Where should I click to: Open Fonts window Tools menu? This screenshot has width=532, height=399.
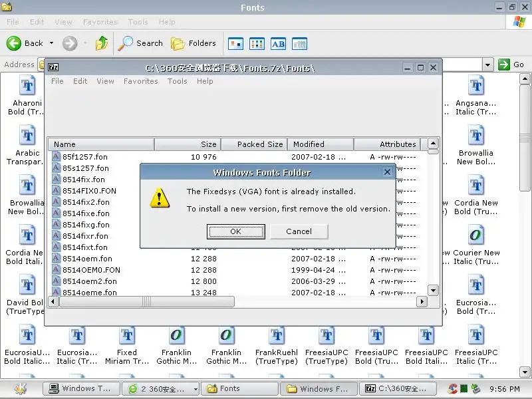138,22
